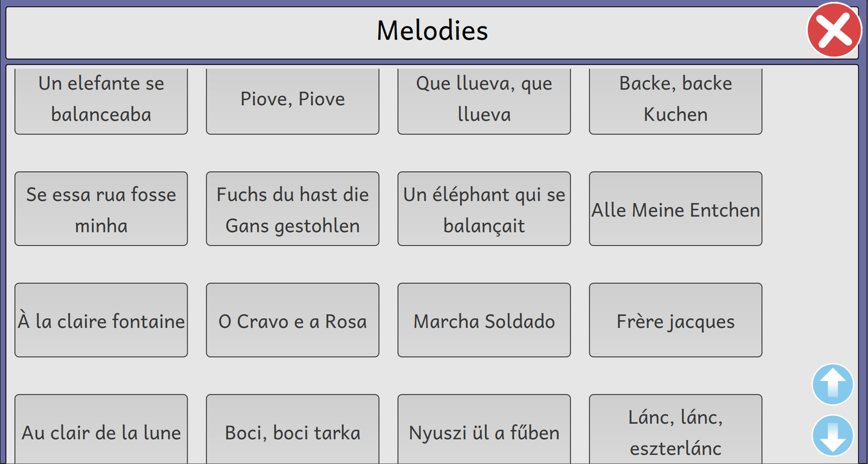
Task: Pick 'Que llueva, que llueva' melody
Action: tap(484, 99)
